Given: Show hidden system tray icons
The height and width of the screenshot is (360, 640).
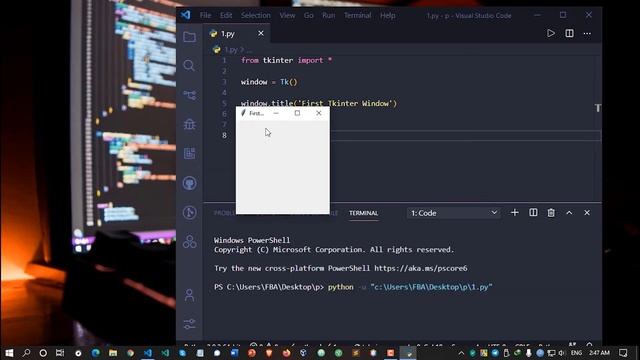Looking at the screenshot, I should 461,353.
